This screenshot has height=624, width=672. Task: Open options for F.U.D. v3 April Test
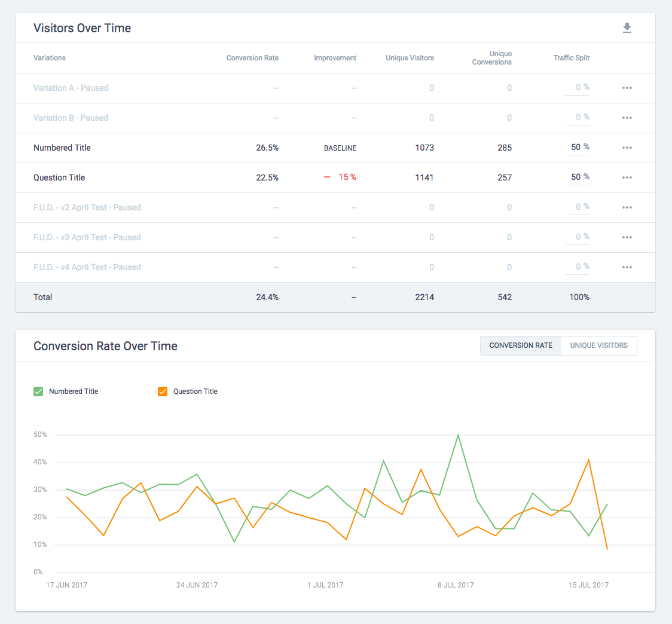pos(627,237)
